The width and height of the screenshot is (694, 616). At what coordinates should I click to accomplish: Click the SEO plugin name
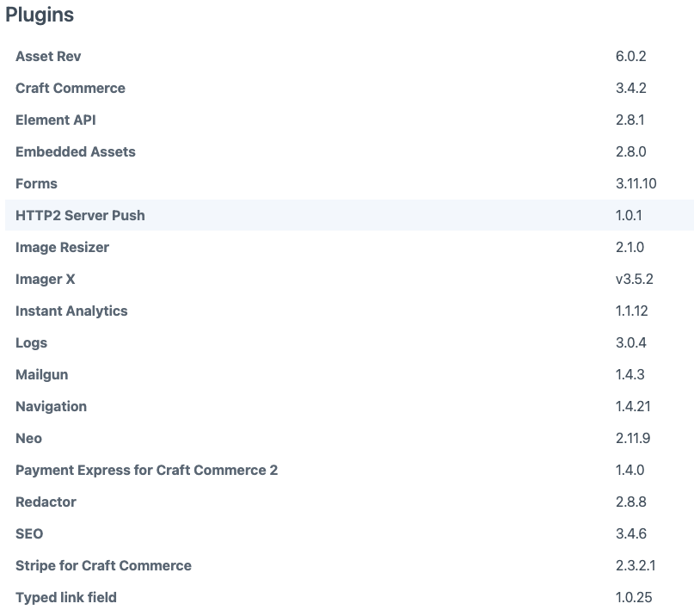click(28, 533)
